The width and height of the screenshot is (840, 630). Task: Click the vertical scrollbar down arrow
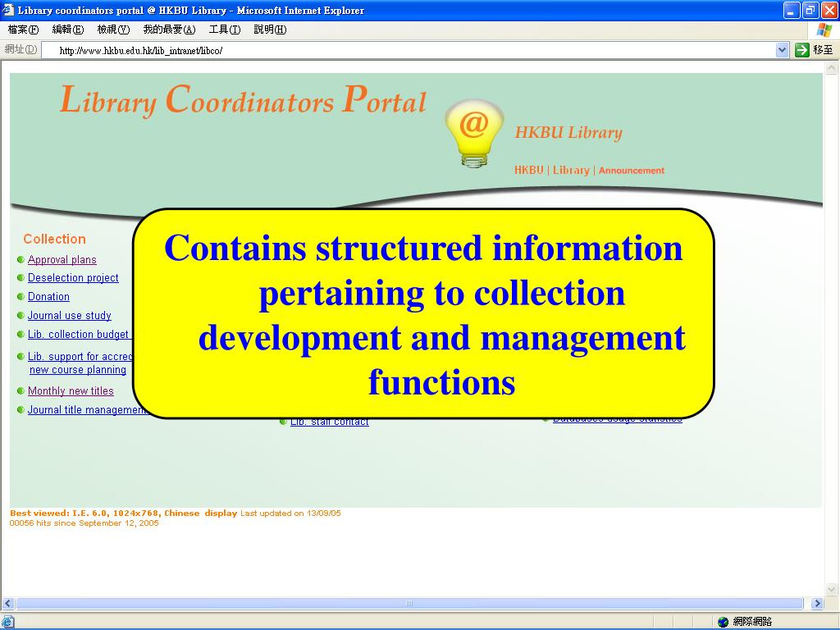click(x=832, y=590)
